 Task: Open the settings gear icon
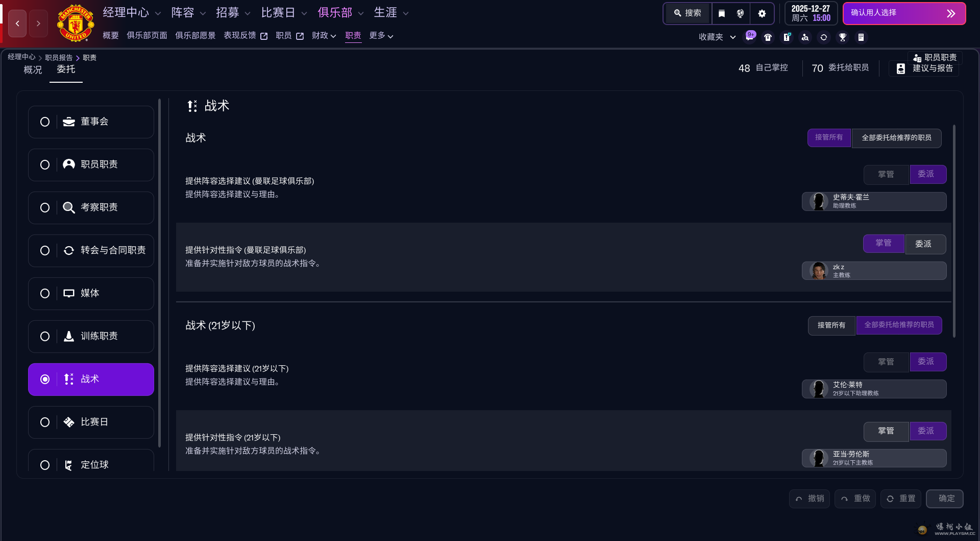tap(762, 14)
